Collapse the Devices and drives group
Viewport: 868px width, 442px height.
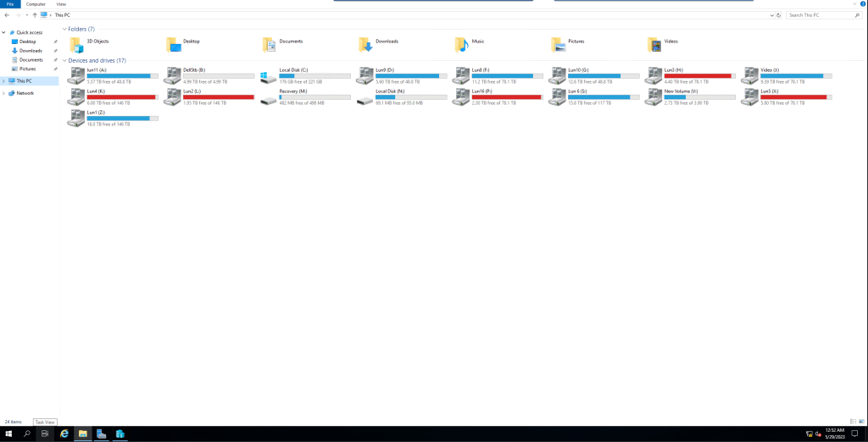(64, 61)
